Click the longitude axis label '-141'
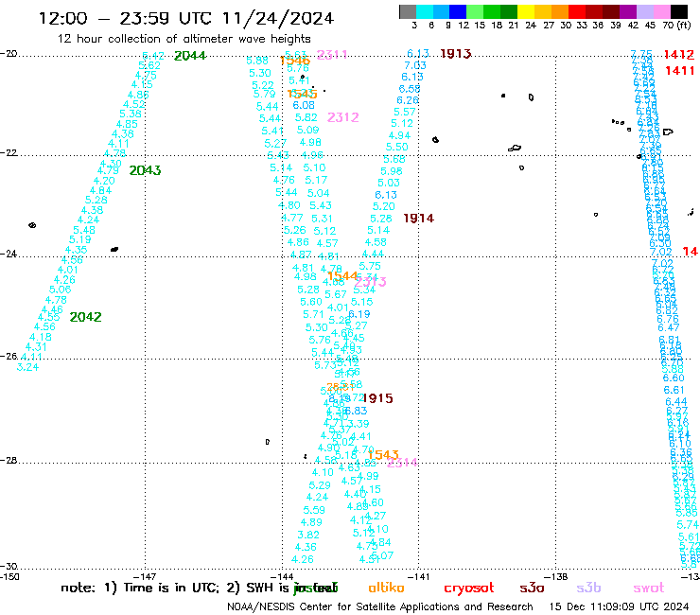 [x=419, y=576]
